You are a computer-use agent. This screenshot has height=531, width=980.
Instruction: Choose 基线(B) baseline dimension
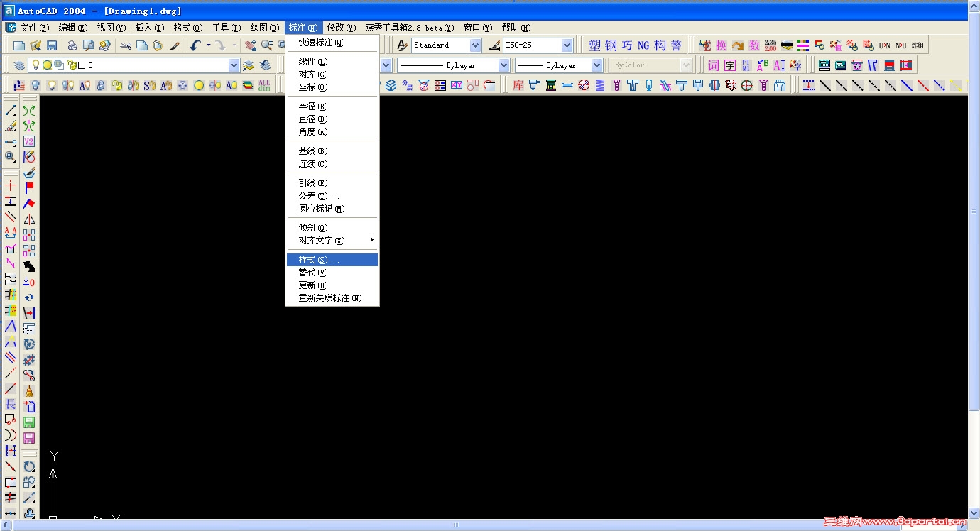332,151
